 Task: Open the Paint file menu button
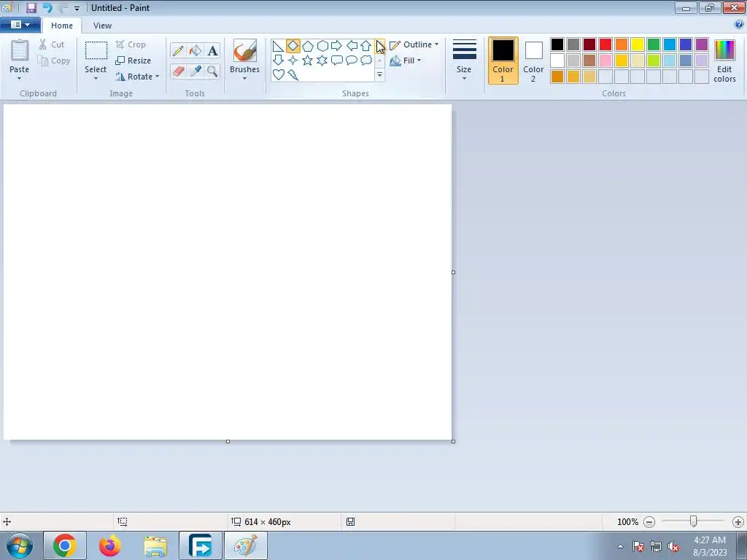click(20, 25)
